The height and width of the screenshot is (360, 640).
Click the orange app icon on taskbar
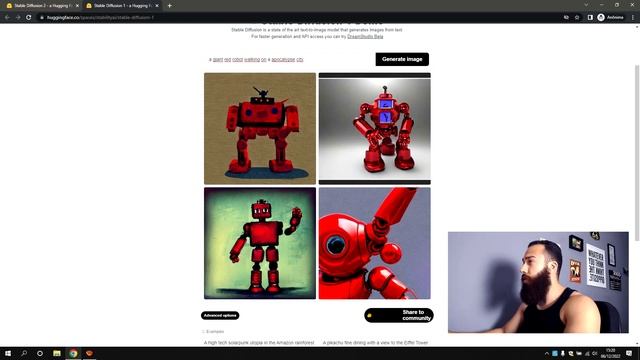tap(89, 353)
